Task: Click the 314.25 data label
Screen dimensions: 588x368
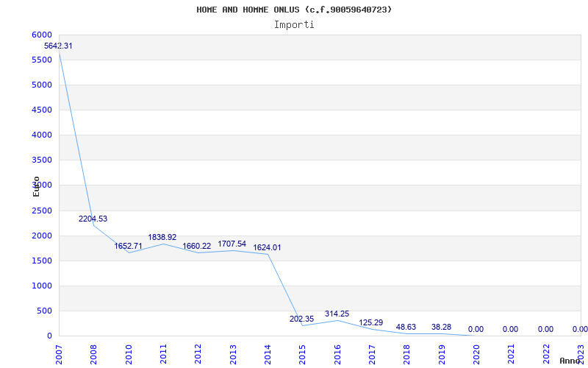Action: [337, 314]
